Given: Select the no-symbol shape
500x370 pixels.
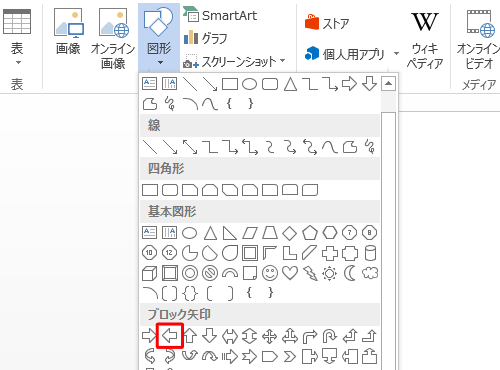Looking at the screenshot, I should coord(210,273).
